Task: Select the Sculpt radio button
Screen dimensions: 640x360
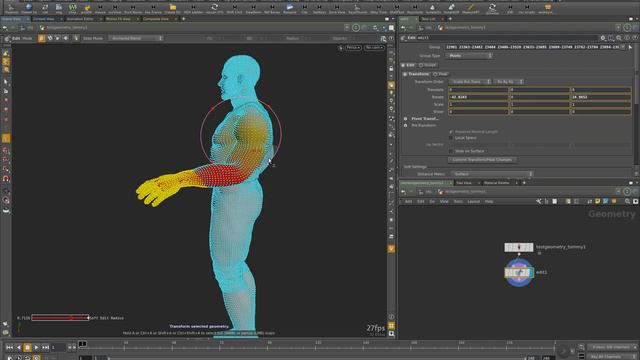Action: pos(421,65)
